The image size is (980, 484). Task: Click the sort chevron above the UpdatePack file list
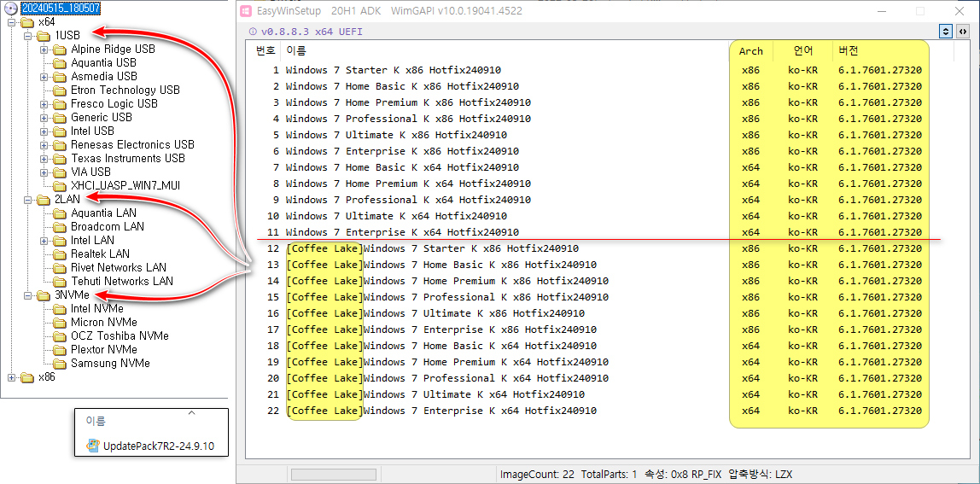[192, 412]
